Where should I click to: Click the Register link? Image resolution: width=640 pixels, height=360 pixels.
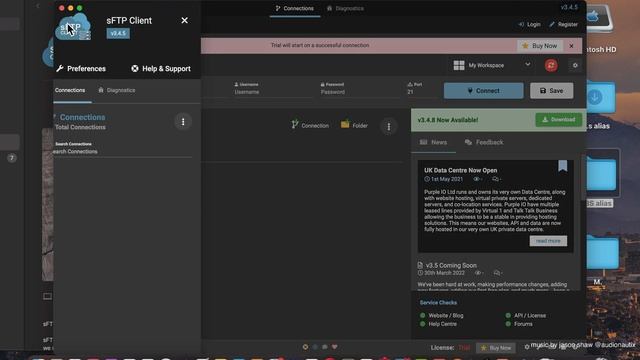click(564, 24)
